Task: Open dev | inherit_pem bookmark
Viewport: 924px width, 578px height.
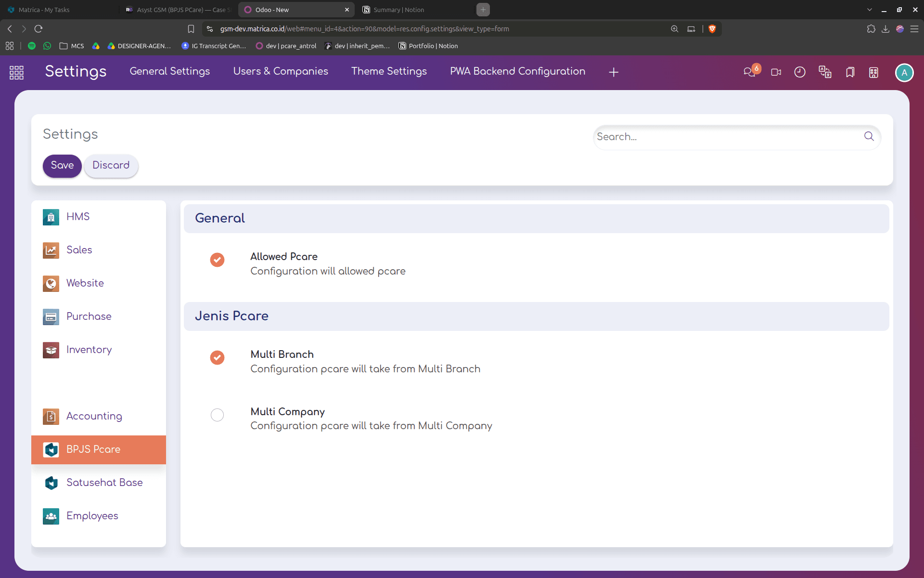Action: 357,46
